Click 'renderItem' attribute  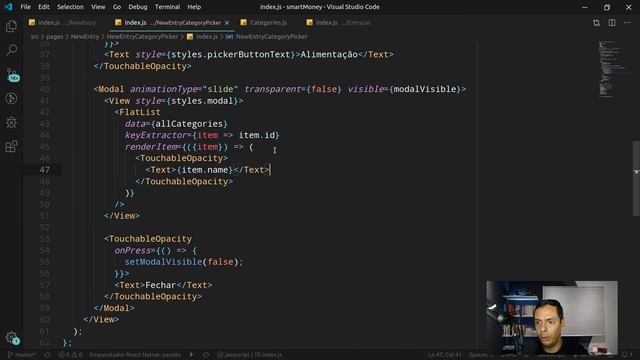(151, 147)
